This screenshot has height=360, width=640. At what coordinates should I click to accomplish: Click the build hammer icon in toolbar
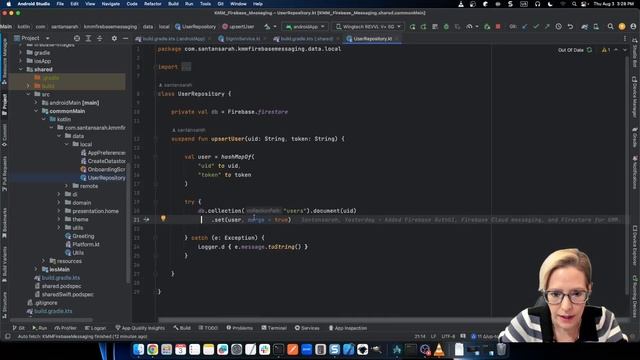pos(267,27)
